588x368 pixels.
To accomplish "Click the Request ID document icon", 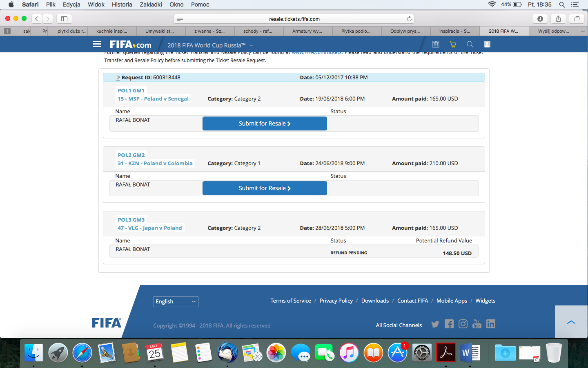I will coord(118,78).
